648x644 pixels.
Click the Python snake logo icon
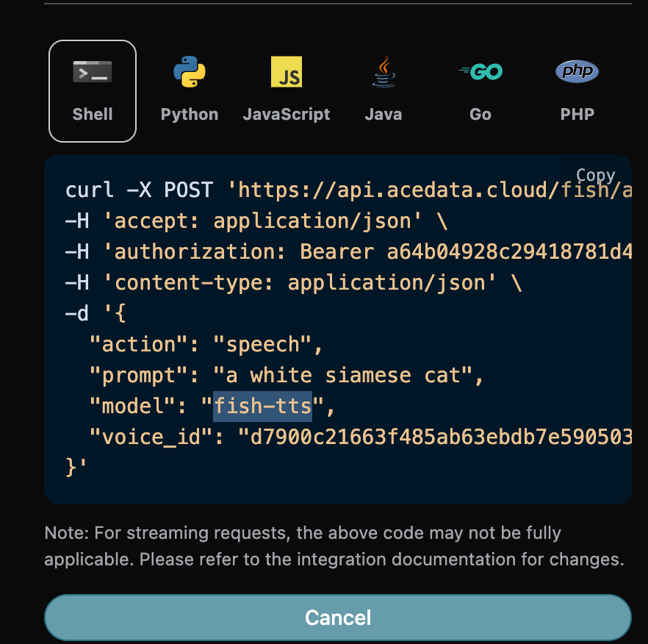[190, 72]
